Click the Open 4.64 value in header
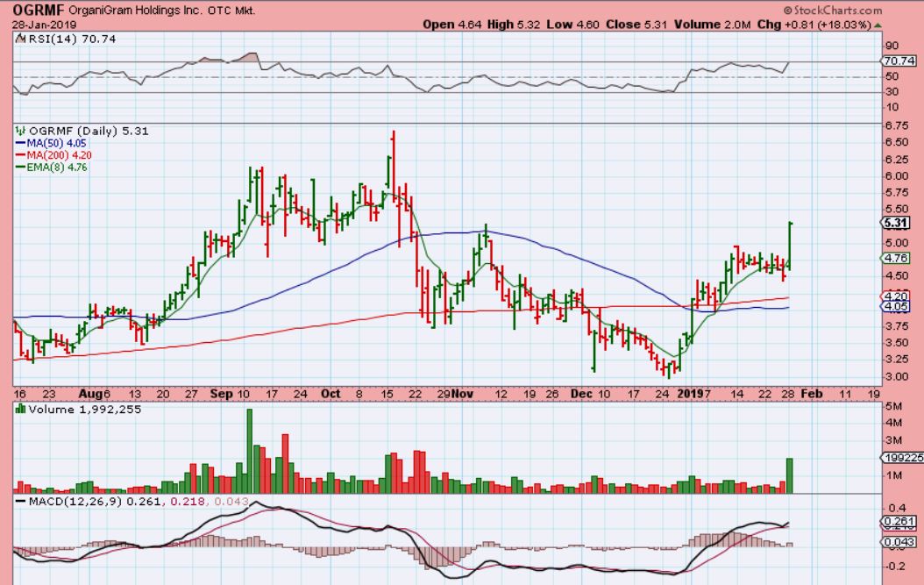The width and height of the screenshot is (924, 585). [452, 25]
